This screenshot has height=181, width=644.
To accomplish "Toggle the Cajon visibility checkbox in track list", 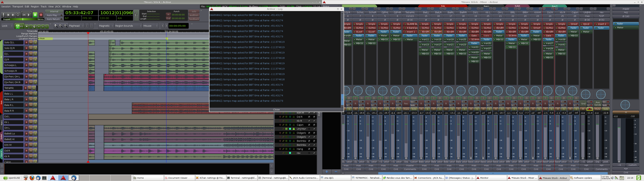I will 309,125.
